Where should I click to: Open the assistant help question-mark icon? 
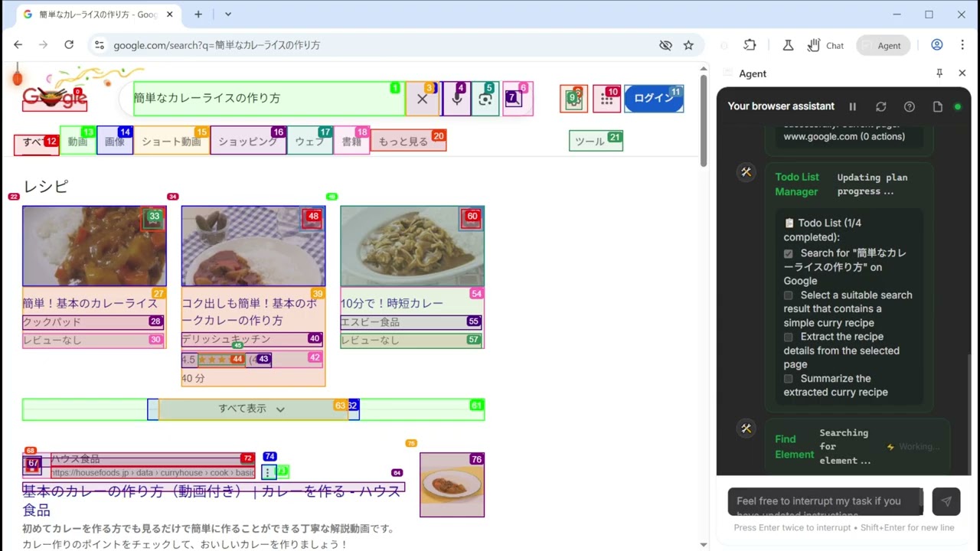(x=909, y=106)
